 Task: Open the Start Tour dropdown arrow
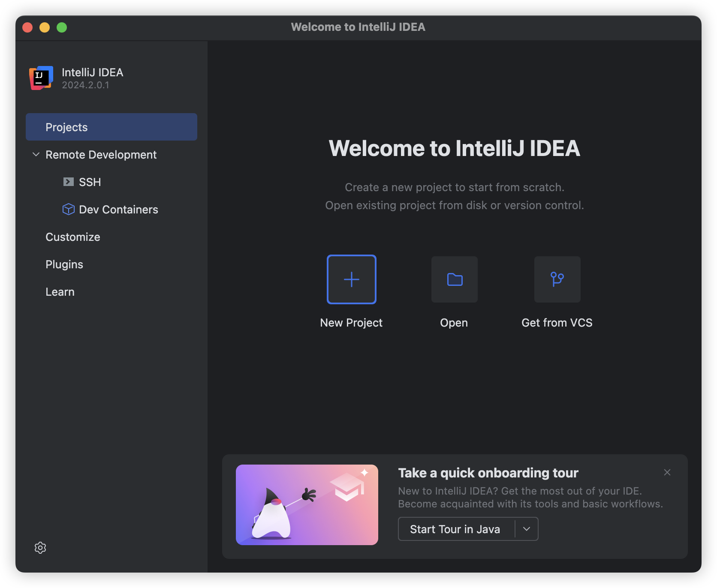coord(527,529)
